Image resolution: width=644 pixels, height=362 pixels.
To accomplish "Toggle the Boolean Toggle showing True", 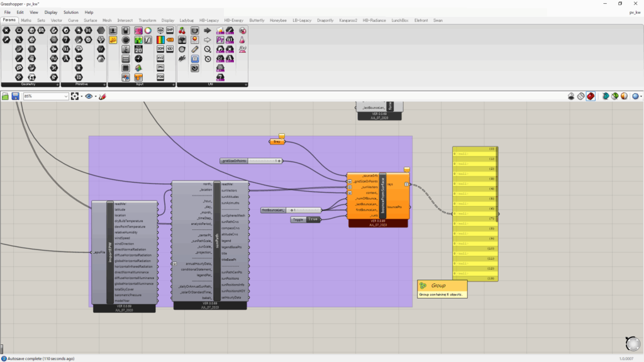I will 313,219.
